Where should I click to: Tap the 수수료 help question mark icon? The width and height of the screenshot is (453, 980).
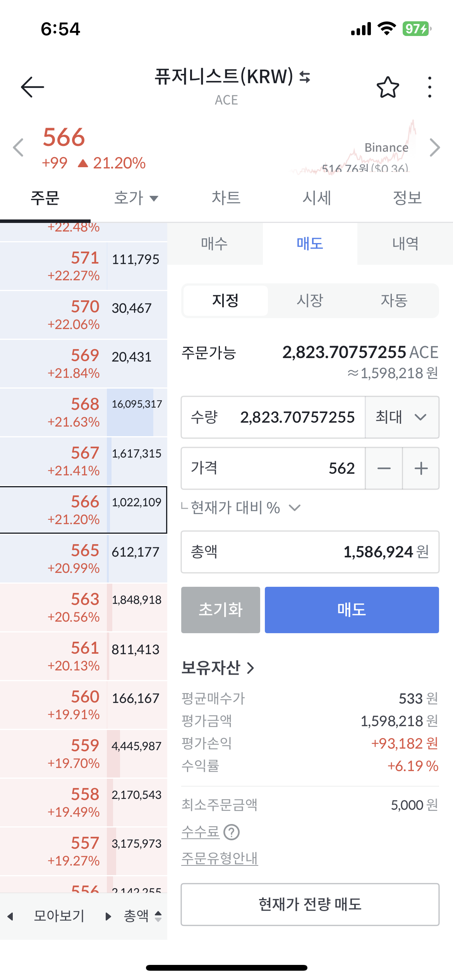(x=232, y=832)
